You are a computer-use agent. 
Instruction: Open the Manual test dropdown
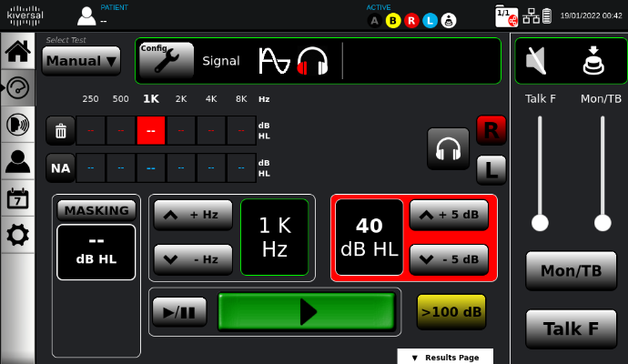[x=81, y=61]
